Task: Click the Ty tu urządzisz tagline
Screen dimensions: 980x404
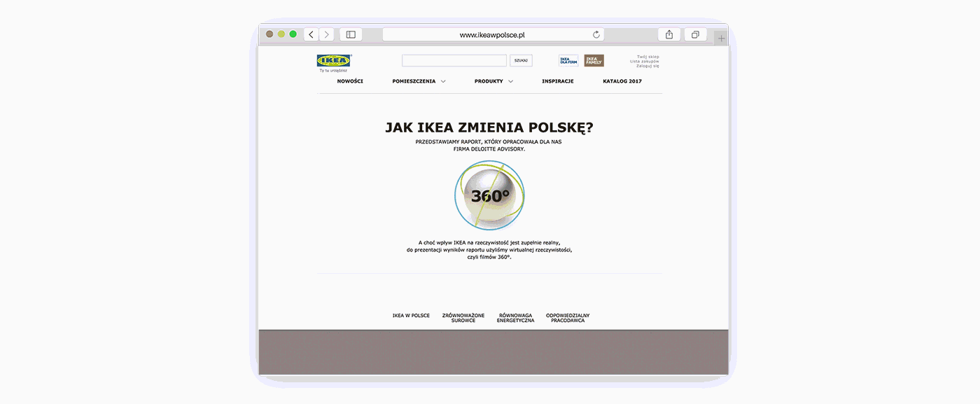Action: [333, 71]
